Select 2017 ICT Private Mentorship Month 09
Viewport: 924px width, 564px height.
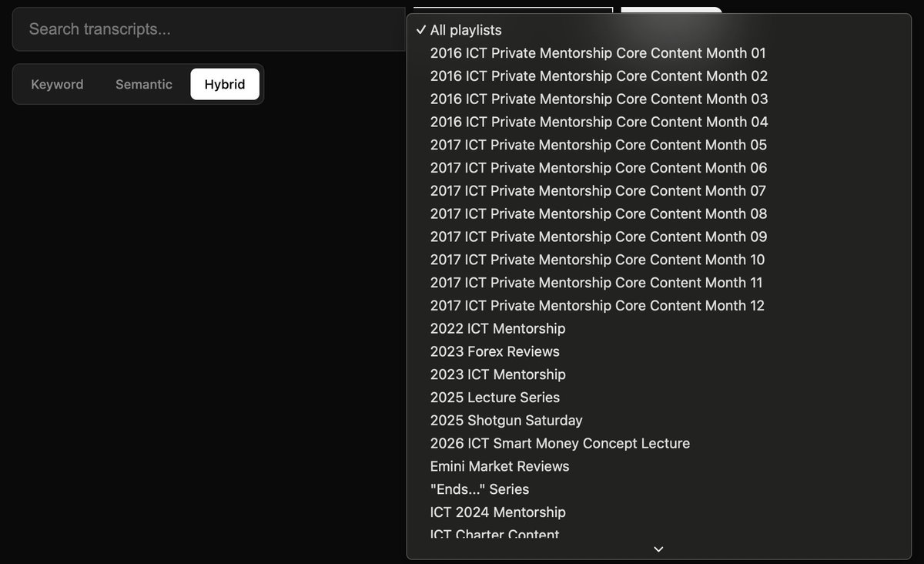tap(658, 237)
